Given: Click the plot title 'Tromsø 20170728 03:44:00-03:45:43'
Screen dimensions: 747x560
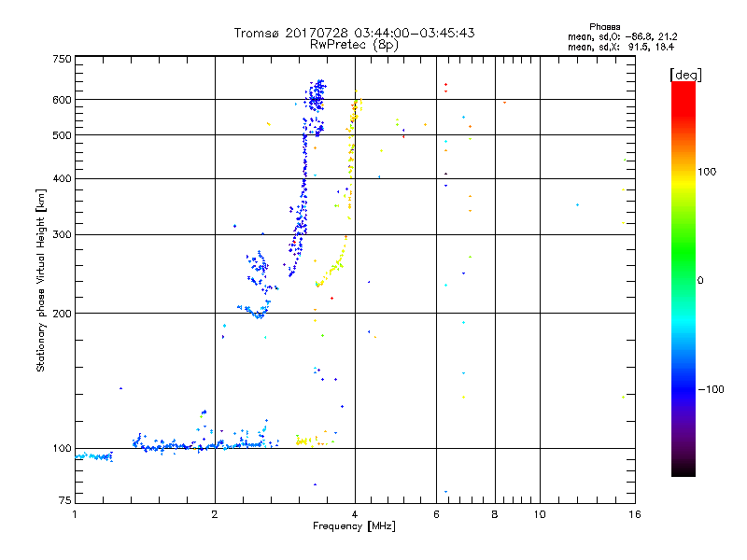Looking at the screenshot, I should click(x=354, y=33).
